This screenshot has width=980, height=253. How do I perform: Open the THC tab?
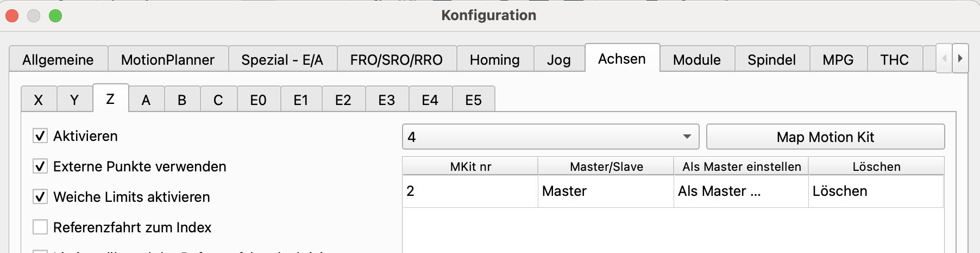click(x=894, y=60)
